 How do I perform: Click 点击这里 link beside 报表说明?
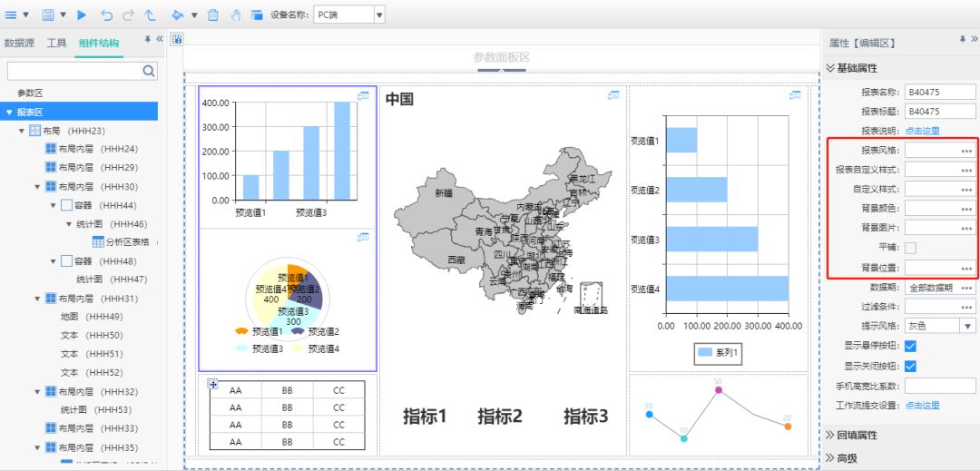(922, 131)
